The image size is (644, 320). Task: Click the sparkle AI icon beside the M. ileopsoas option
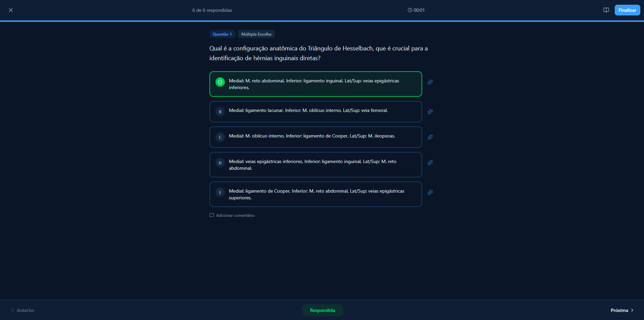click(430, 137)
